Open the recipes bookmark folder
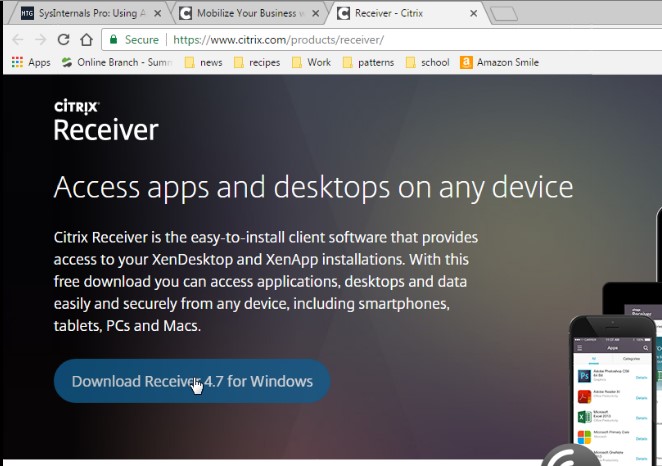The height and width of the screenshot is (466, 662). (x=257, y=62)
